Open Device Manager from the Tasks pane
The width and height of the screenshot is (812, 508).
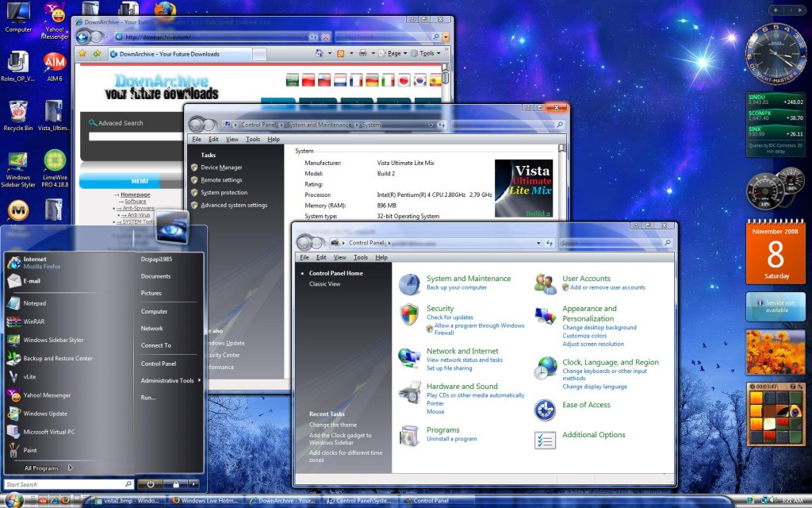coord(221,167)
